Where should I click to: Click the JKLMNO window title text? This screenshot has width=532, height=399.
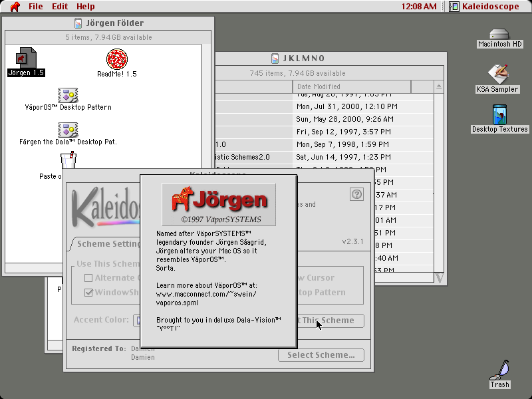[304, 59]
